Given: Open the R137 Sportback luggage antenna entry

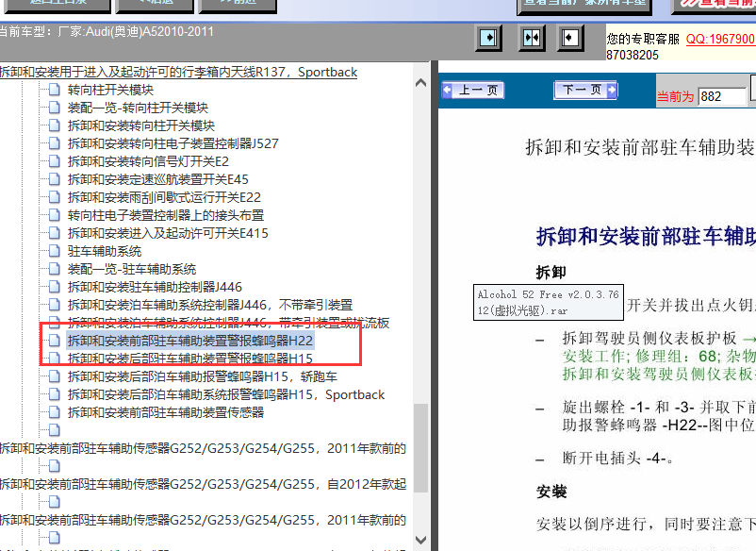Looking at the screenshot, I should (178, 72).
